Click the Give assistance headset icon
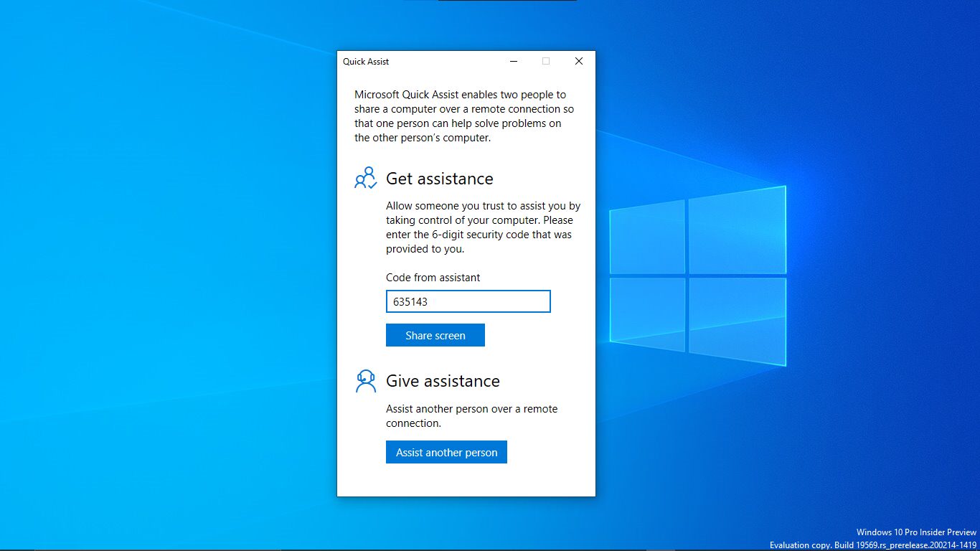 click(x=366, y=381)
